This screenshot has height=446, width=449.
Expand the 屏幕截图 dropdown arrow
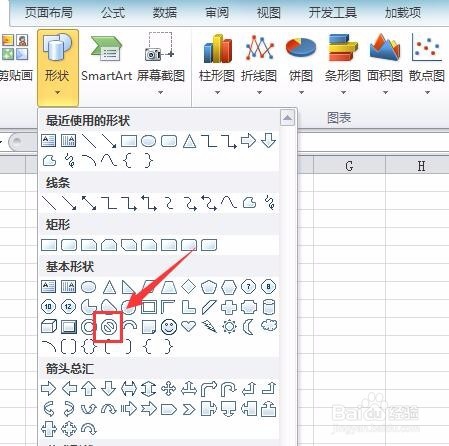pyautogui.click(x=160, y=92)
